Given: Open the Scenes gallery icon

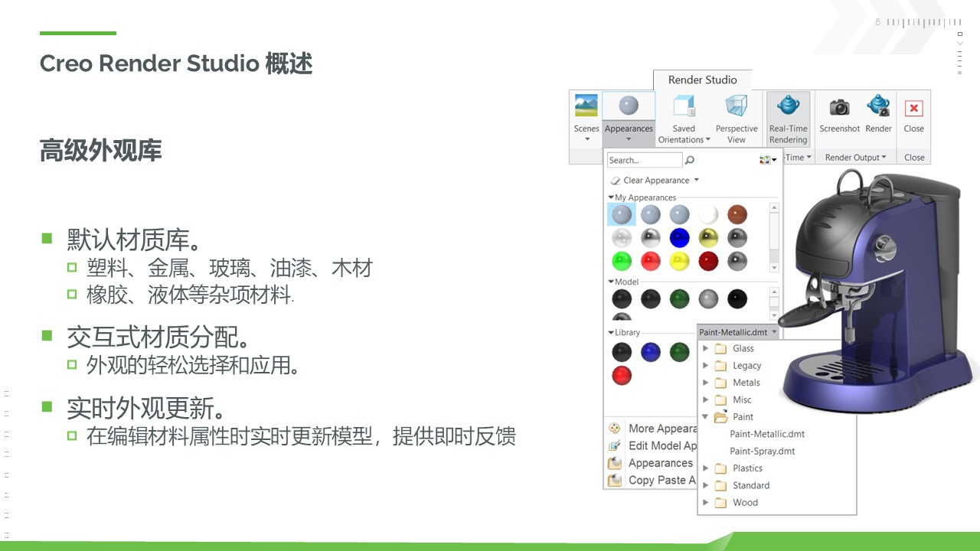Looking at the screenshot, I should (586, 106).
